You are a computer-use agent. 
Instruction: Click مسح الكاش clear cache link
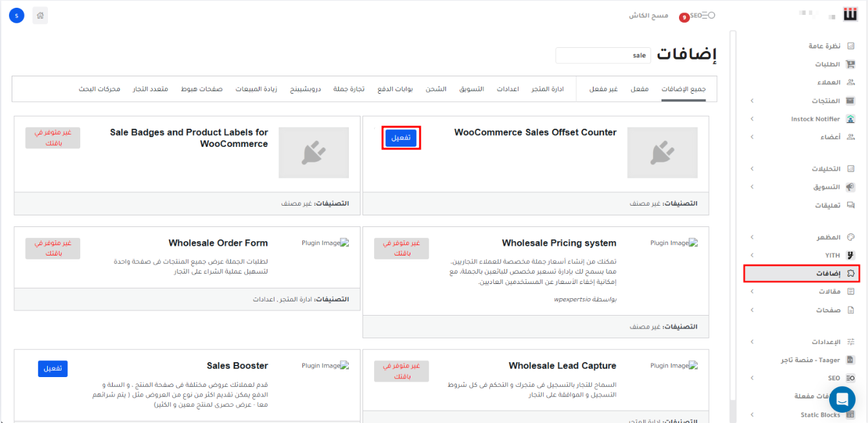(x=649, y=16)
